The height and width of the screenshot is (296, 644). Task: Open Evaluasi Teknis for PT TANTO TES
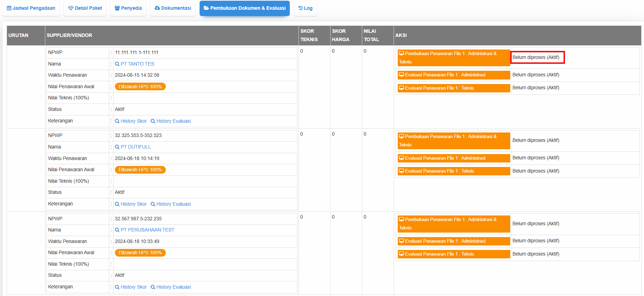pos(453,88)
